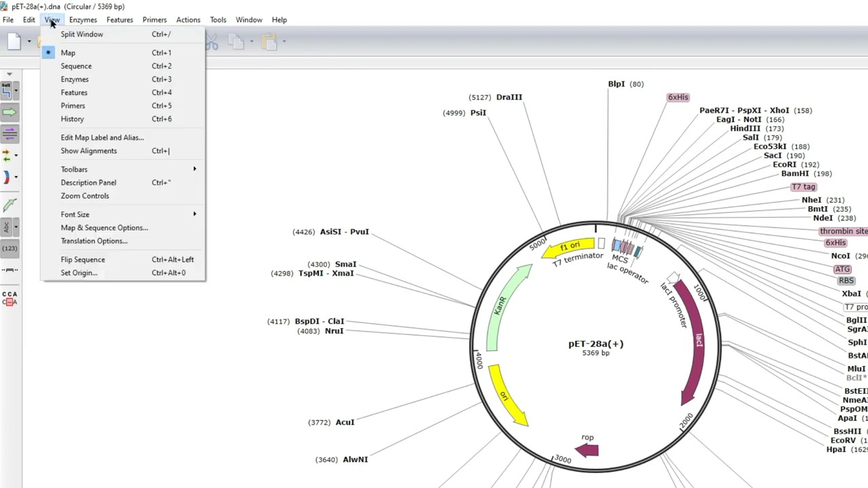Expand the Toolbars submenu
Screen dimensions: 868x488
pyautogui.click(x=123, y=169)
